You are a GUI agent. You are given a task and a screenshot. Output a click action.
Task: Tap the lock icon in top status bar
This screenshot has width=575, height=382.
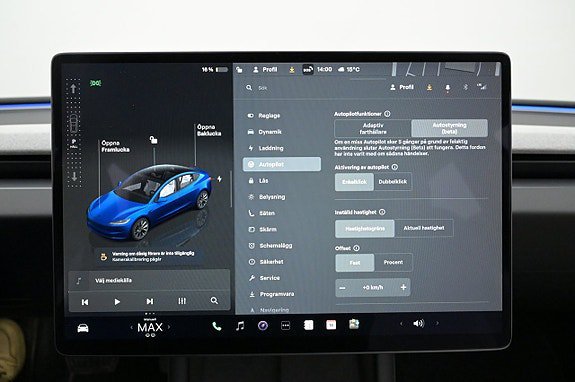[239, 69]
